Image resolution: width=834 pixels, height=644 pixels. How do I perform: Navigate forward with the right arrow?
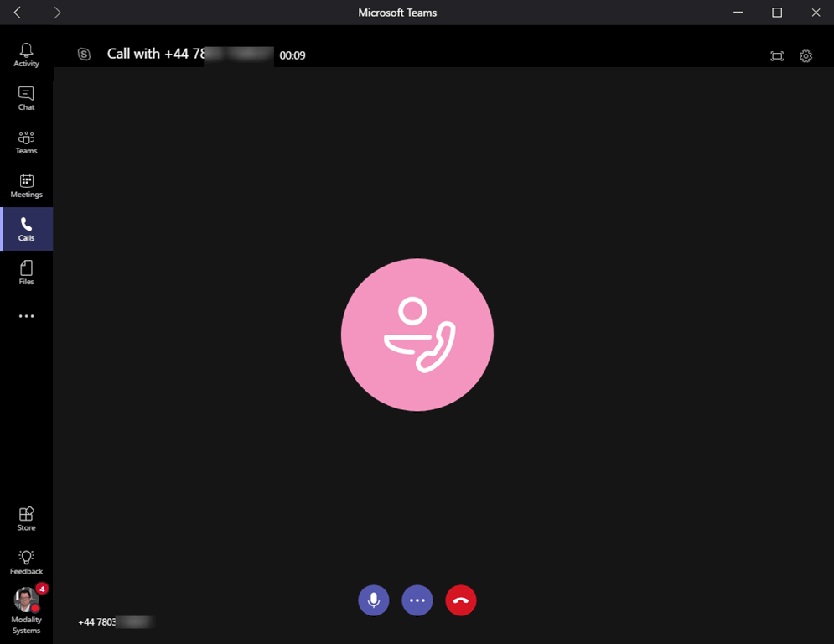57,13
